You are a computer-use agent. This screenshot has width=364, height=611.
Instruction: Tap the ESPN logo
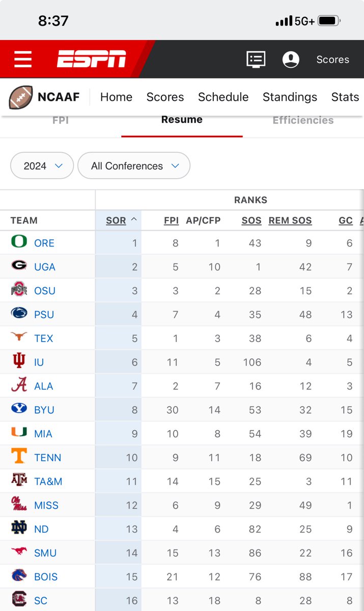[x=92, y=59]
